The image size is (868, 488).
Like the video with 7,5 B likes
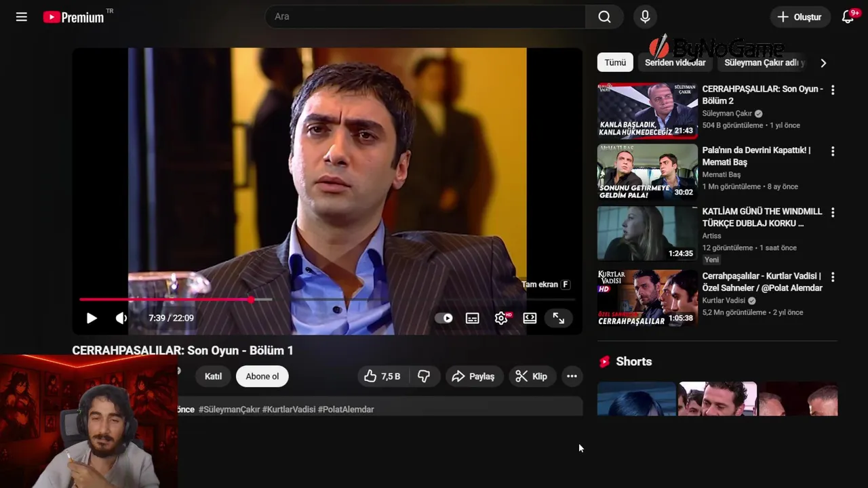click(382, 376)
